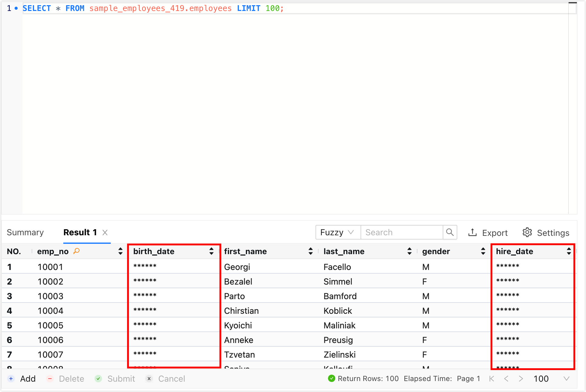Select the emp_no cell 10004
Screen dimensions: 586x392
click(x=50, y=311)
